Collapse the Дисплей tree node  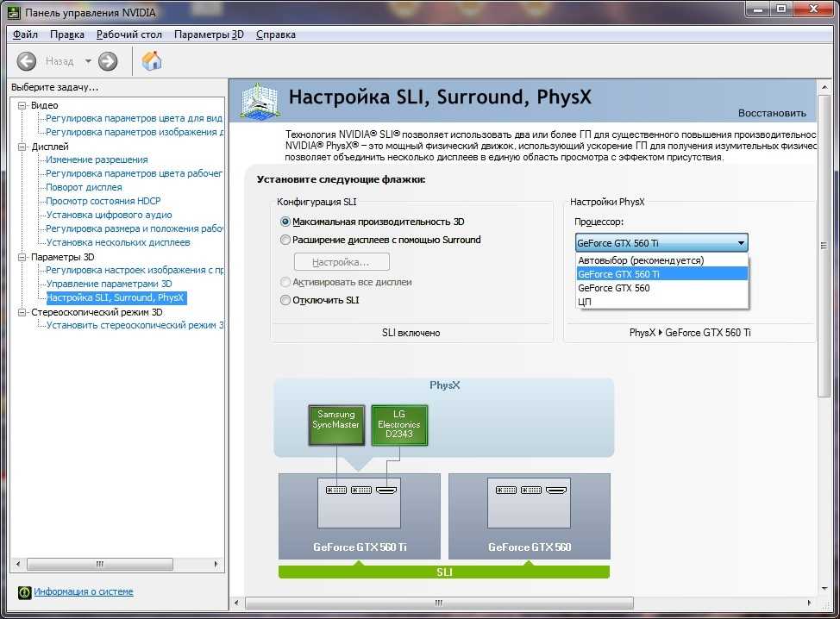(x=23, y=147)
